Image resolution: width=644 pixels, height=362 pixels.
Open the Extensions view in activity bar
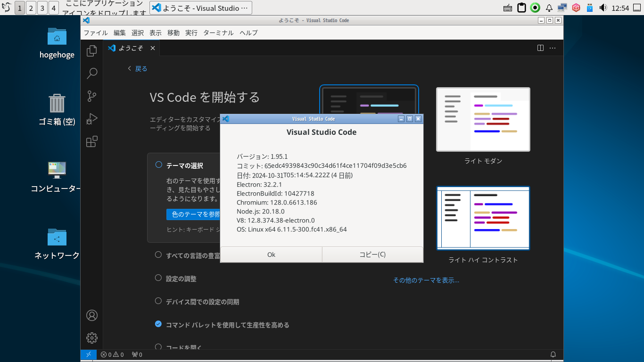click(92, 141)
